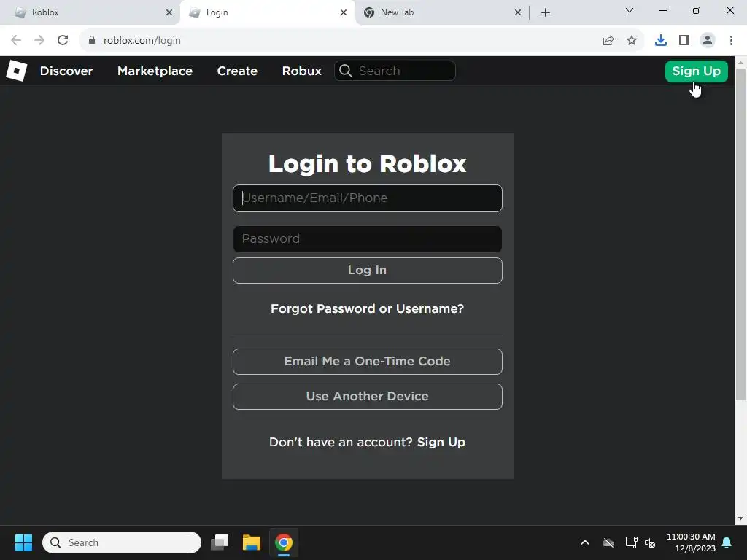Click the address bar URL roblox.com/login
Viewport: 747px width, 560px height.
(142, 41)
